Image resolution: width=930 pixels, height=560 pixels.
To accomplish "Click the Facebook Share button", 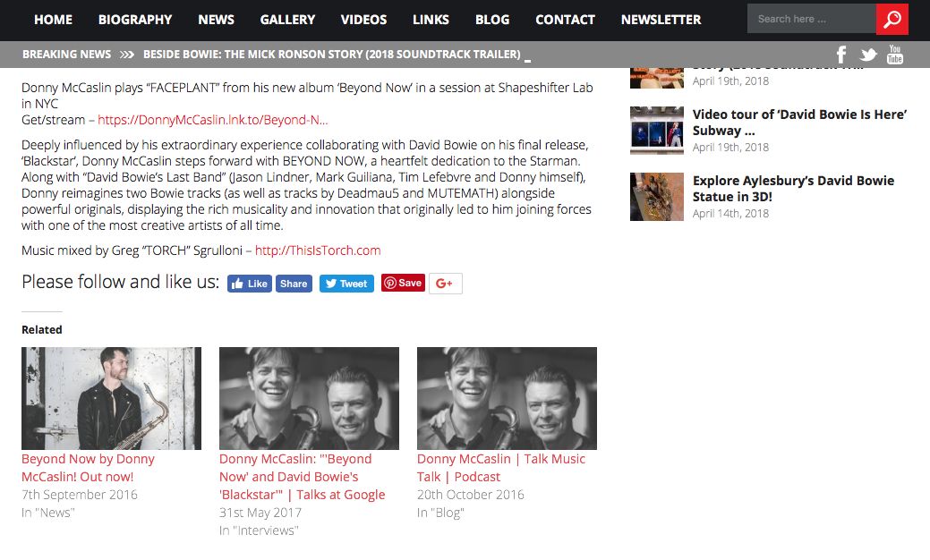I will (x=294, y=284).
